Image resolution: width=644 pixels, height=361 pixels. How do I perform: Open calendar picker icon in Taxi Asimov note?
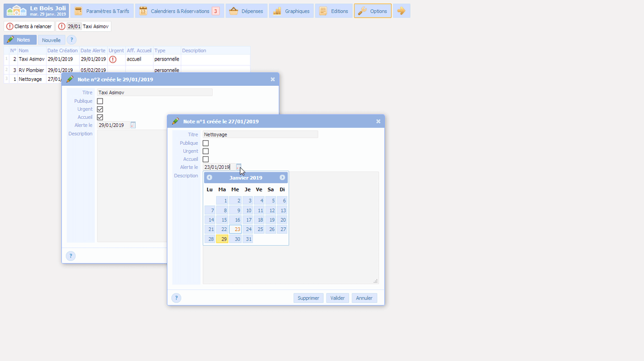(x=133, y=125)
